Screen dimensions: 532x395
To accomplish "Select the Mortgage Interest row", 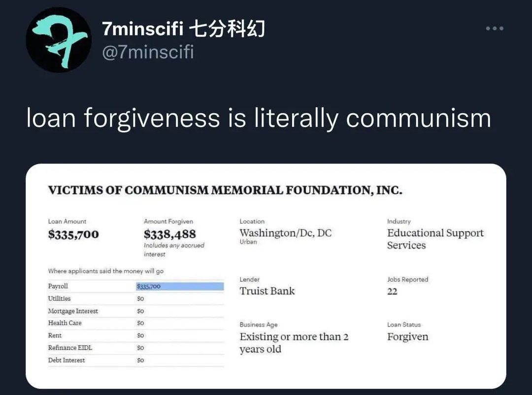I will 73,311.
